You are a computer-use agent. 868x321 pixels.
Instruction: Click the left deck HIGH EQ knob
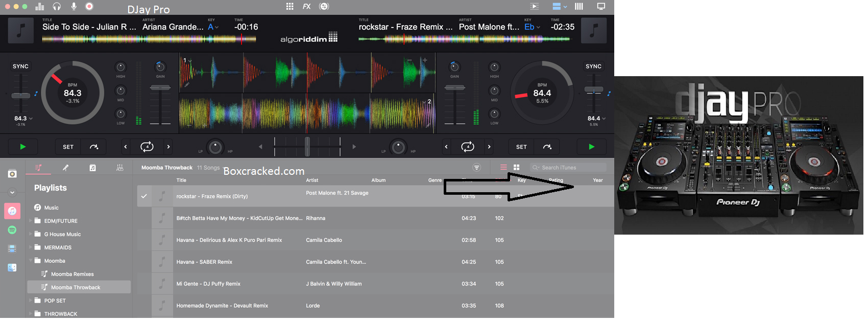(x=120, y=67)
